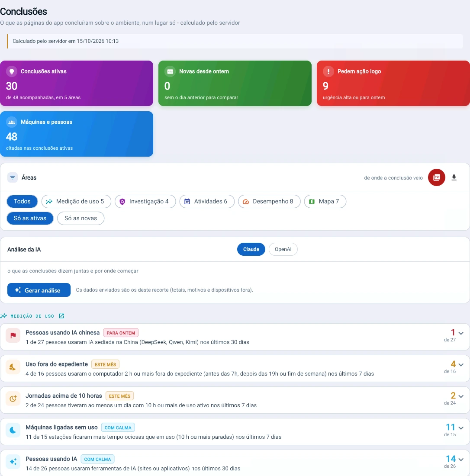Viewport: 470px width, 476px height.
Task: Expand the Pessoas usando IA row chevron
Action: coord(461,459)
